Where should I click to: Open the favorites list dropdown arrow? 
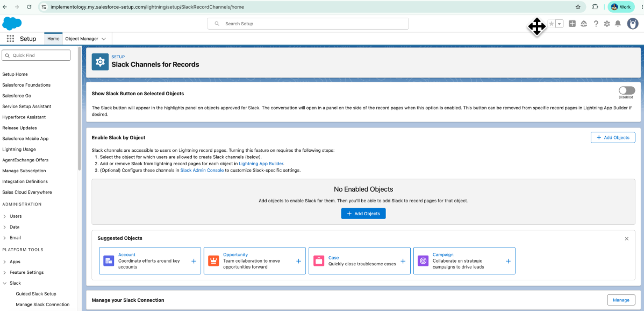point(559,24)
